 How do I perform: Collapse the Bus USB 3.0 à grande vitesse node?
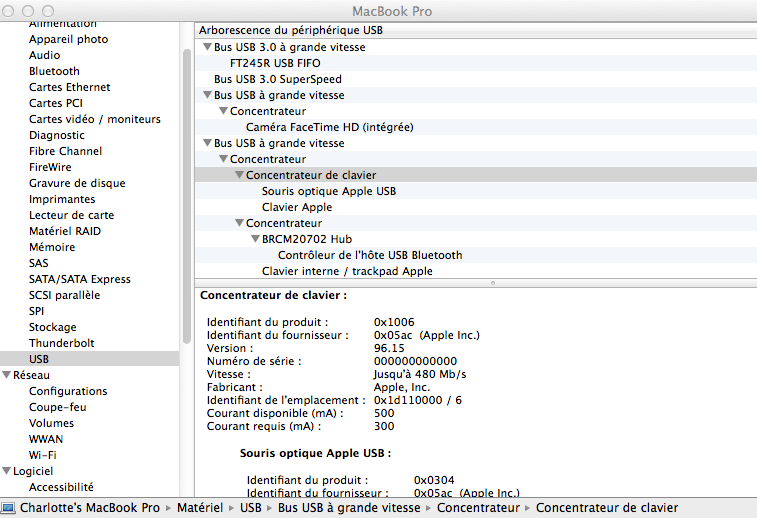click(x=207, y=47)
